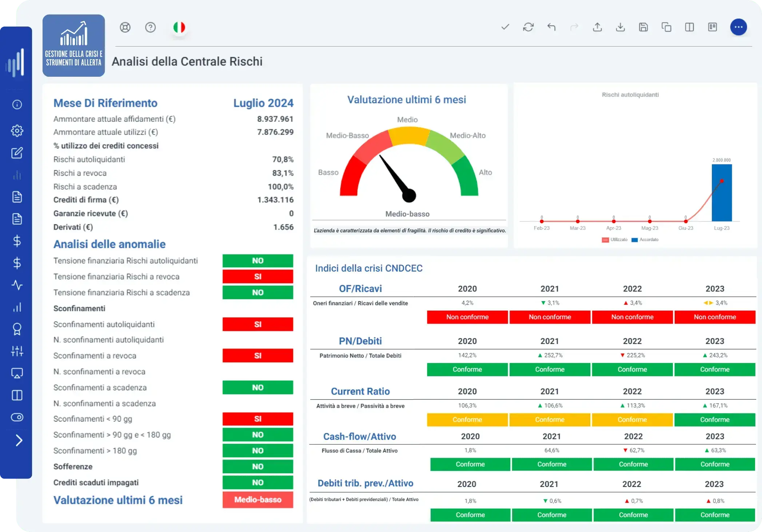Open the activity pulse sidebar icon
Image resolution: width=762 pixels, height=532 pixels.
(17, 285)
